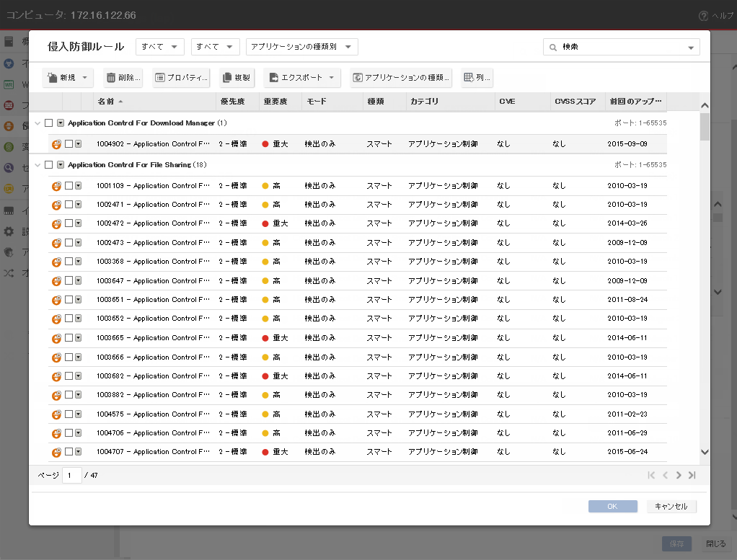Click the キャンセル button

coord(671,507)
